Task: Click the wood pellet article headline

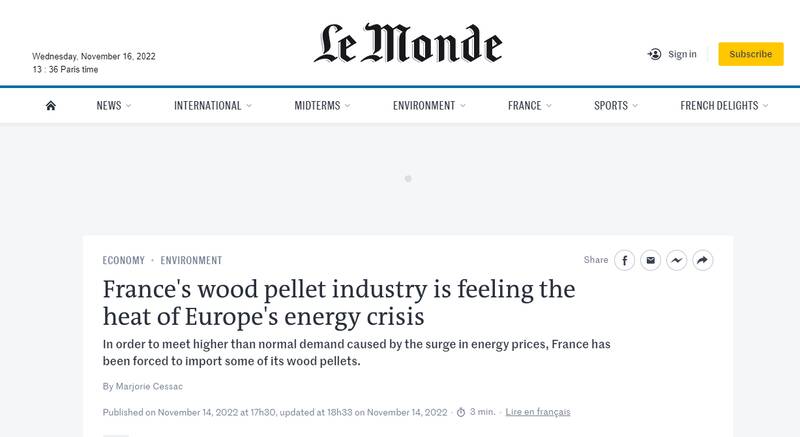Action: point(339,303)
